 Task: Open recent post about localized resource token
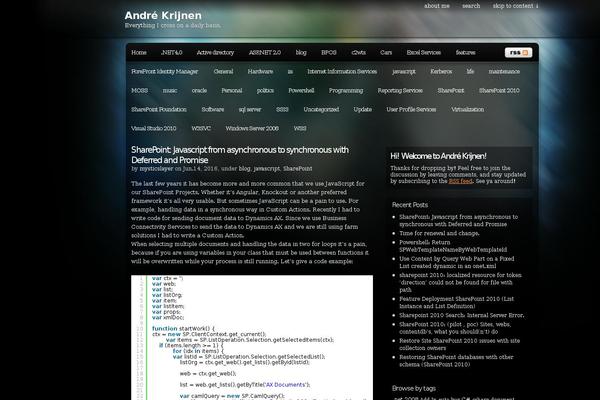460,282
